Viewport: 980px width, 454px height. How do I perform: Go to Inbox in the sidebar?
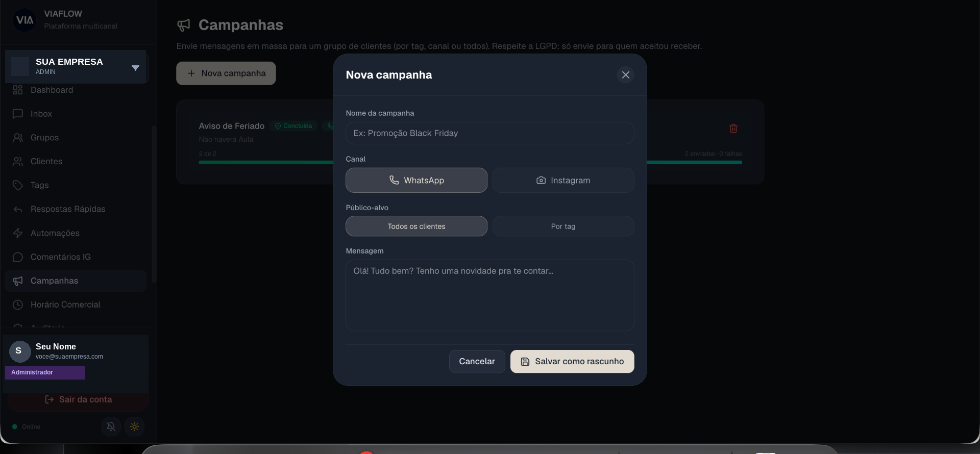76,114
